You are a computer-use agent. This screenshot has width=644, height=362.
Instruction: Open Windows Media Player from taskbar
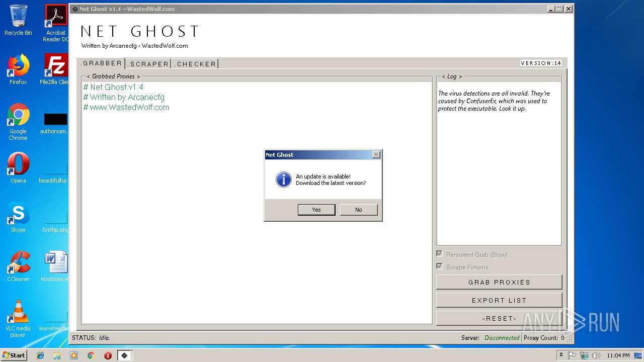(x=74, y=355)
